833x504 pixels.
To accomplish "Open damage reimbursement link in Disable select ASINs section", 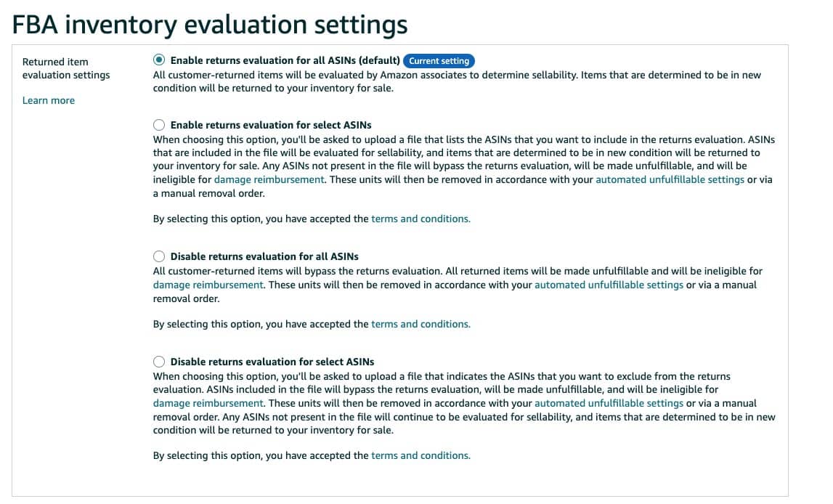I will [208, 403].
